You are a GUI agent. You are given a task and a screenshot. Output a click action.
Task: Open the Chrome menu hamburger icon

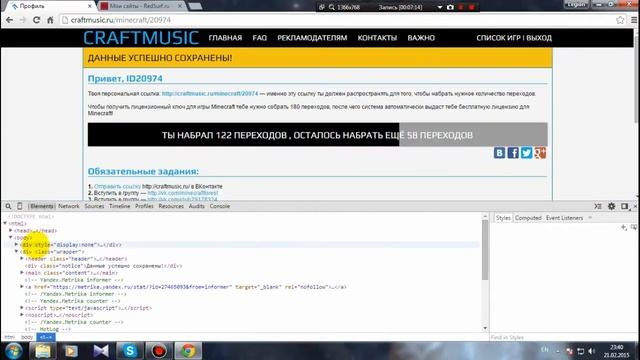point(634,20)
